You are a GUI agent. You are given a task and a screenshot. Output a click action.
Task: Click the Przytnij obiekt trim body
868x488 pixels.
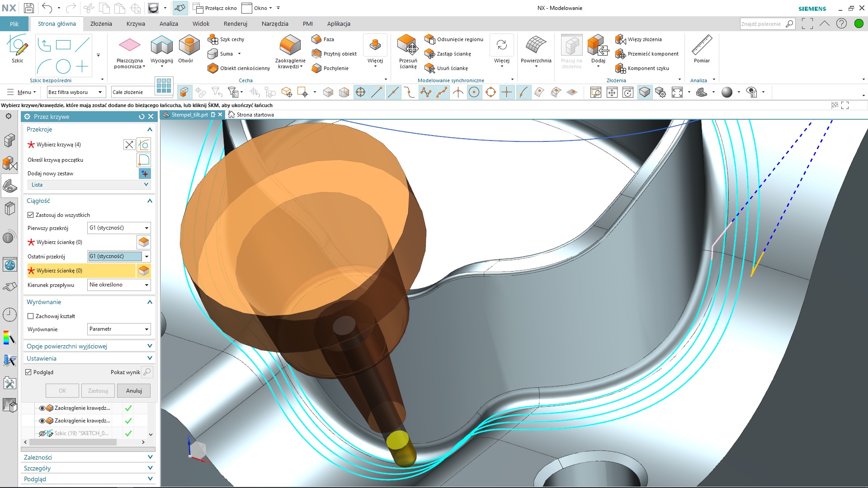pyautogui.click(x=334, y=54)
